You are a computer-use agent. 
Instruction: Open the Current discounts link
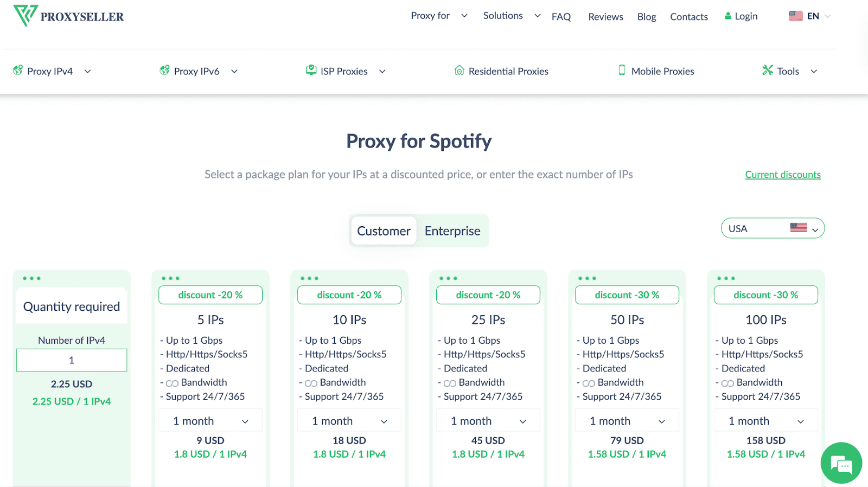(783, 175)
